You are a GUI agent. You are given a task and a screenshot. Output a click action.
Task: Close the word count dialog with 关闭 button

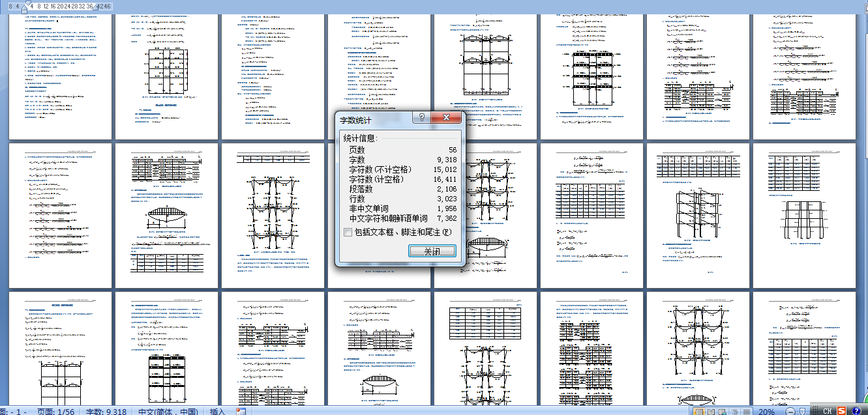[431, 251]
